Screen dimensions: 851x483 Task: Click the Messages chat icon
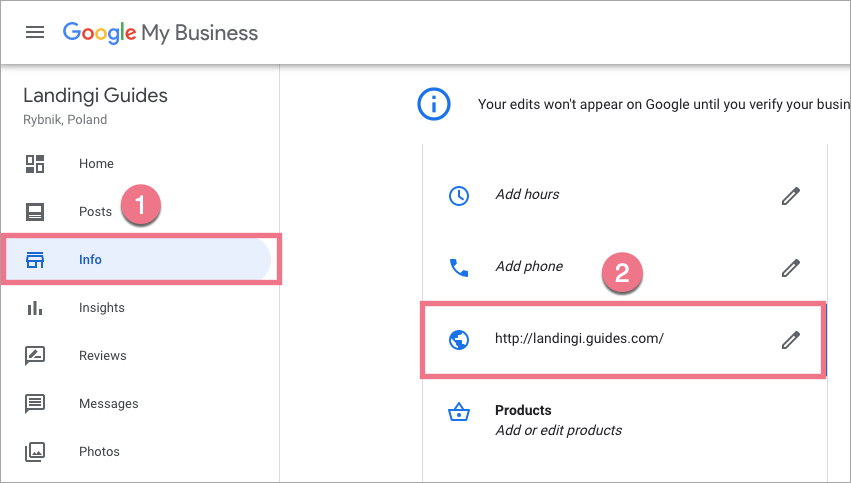pyautogui.click(x=35, y=404)
